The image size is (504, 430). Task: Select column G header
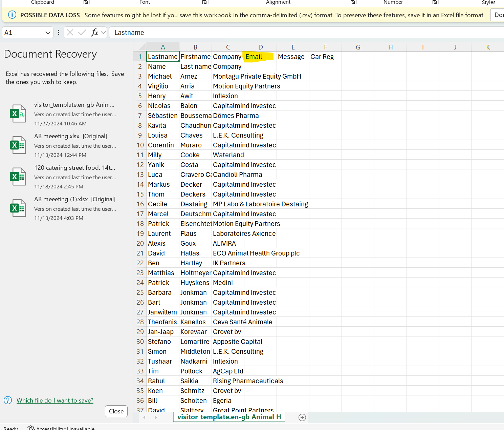tap(358, 47)
